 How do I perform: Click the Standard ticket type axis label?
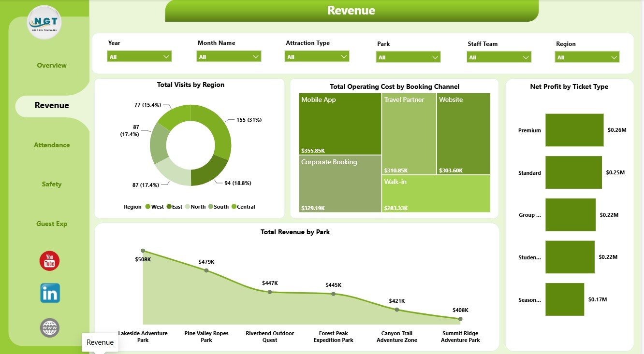[529, 173]
